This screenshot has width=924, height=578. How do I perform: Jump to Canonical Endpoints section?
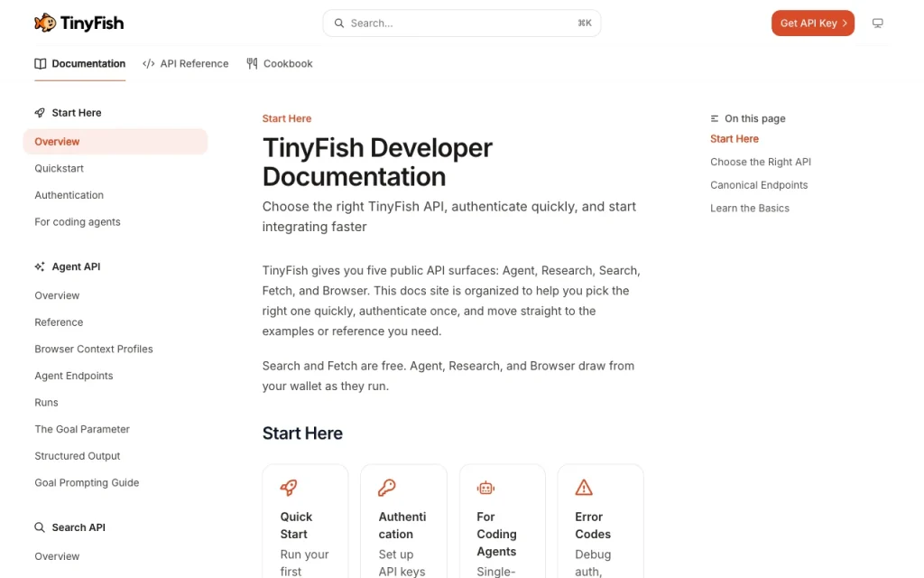[758, 185]
